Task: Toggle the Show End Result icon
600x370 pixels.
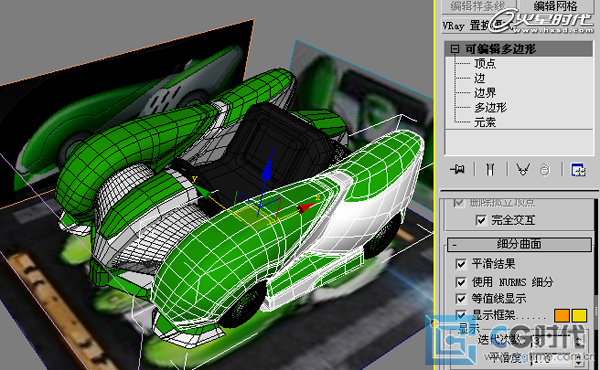Action: pos(490,169)
